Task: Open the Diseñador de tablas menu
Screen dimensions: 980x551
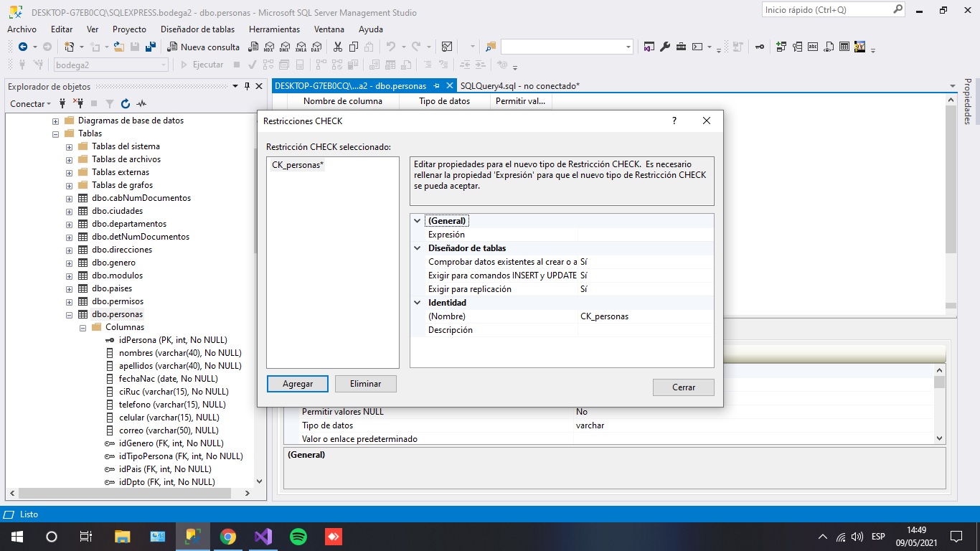Action: point(198,29)
